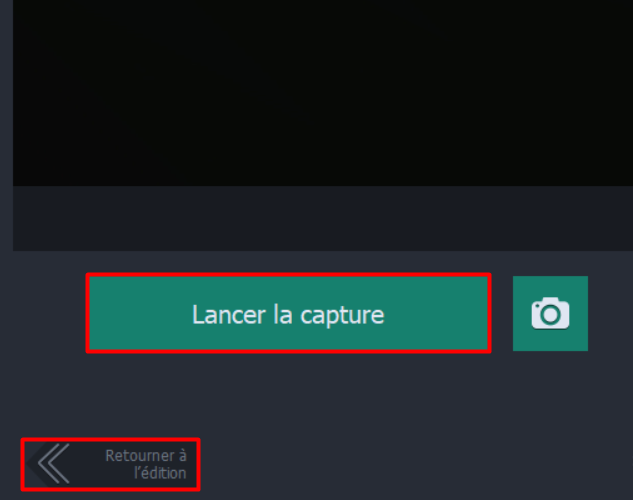Click the double chevron back arrow icon
This screenshot has height=500, width=633.
pos(54,463)
